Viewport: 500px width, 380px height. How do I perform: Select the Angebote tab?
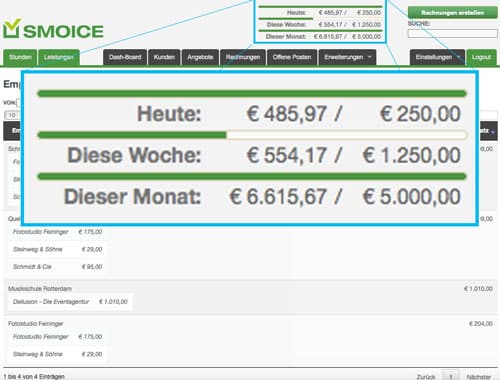tap(200, 57)
